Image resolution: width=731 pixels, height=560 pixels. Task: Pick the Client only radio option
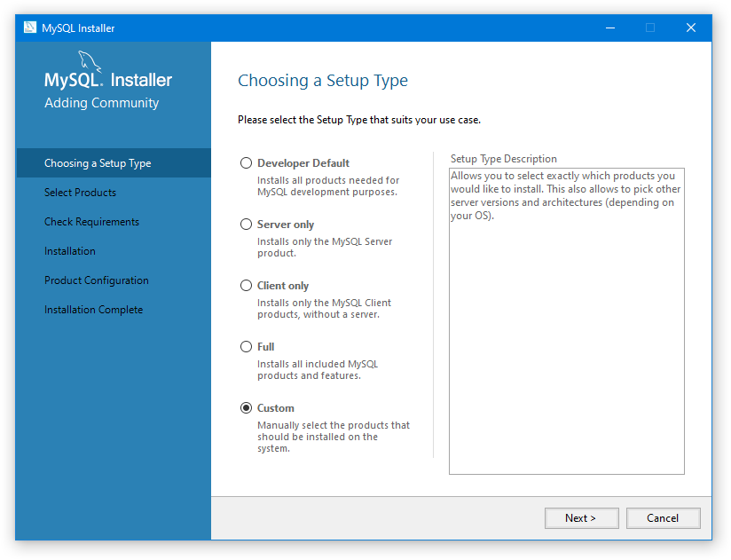[x=247, y=286]
